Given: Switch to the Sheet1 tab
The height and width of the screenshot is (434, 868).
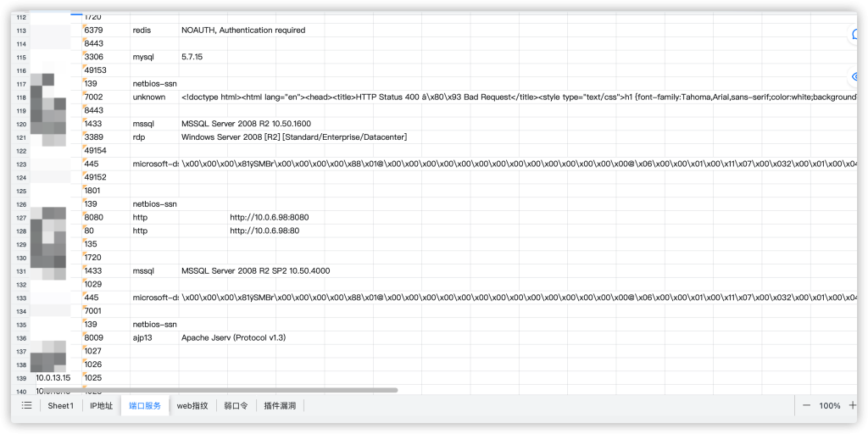Looking at the screenshot, I should (x=60, y=405).
